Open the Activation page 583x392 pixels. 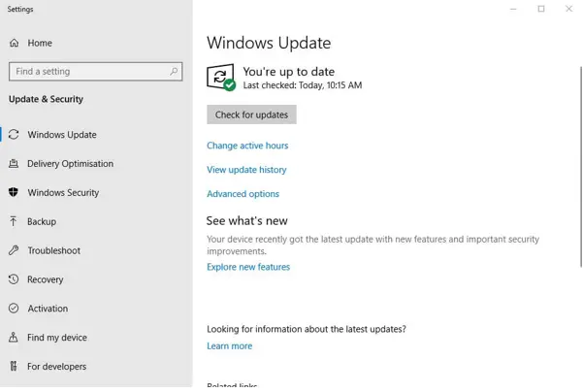tap(48, 309)
